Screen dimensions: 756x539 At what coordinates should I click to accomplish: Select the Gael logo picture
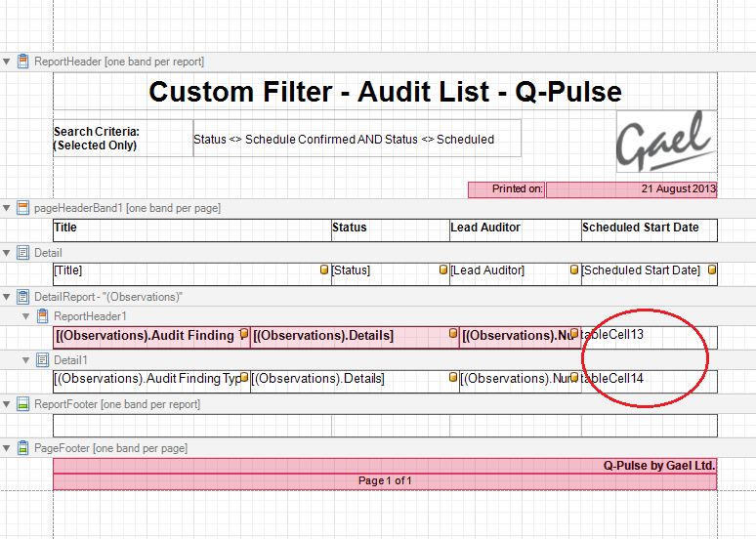[667, 142]
